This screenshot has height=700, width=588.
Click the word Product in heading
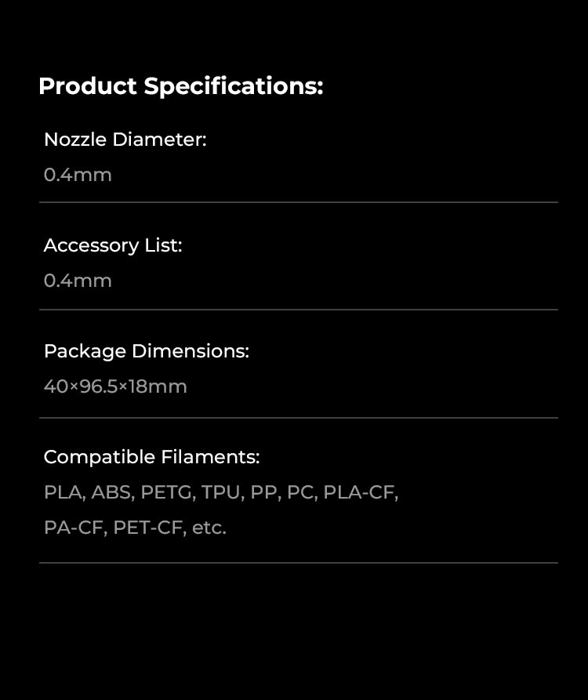88,85
